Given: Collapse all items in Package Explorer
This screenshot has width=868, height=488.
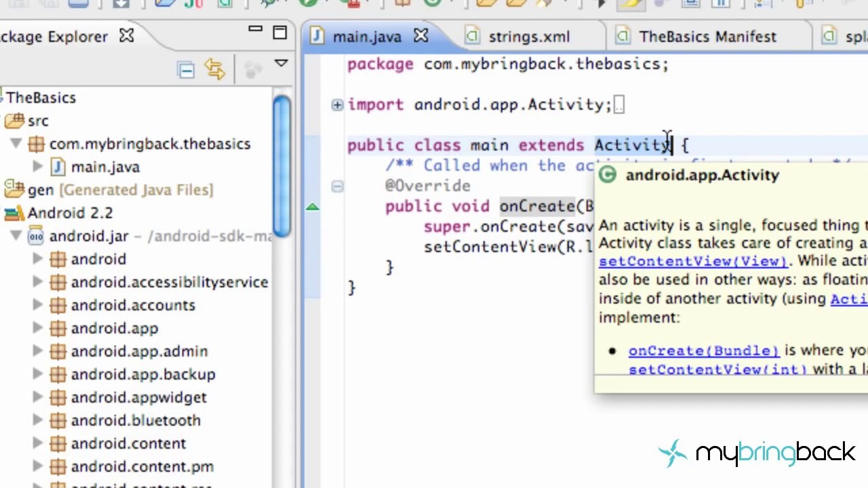Looking at the screenshot, I should tap(186, 70).
